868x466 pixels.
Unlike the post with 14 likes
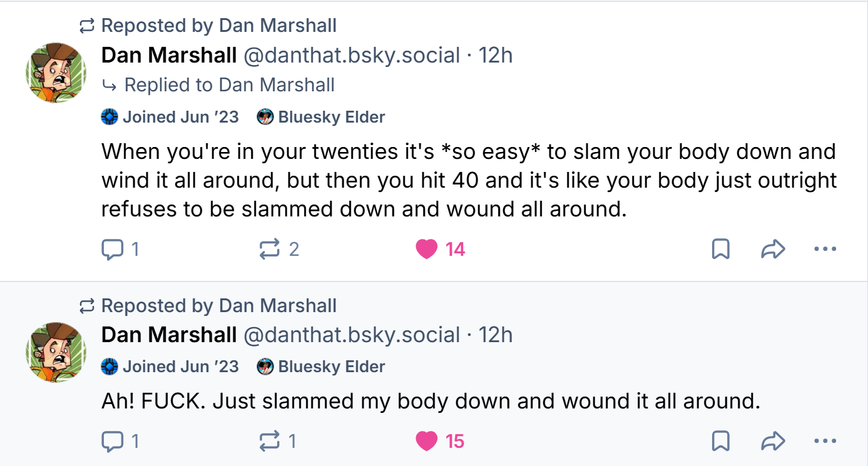click(x=427, y=250)
